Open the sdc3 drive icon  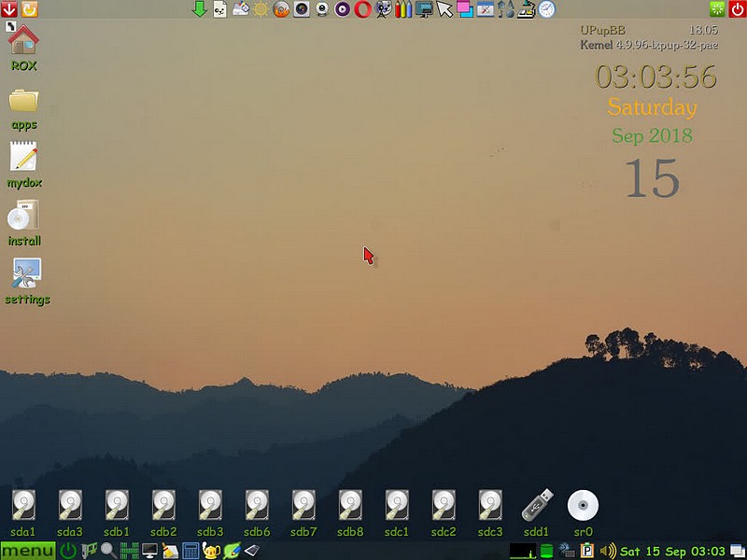489,506
